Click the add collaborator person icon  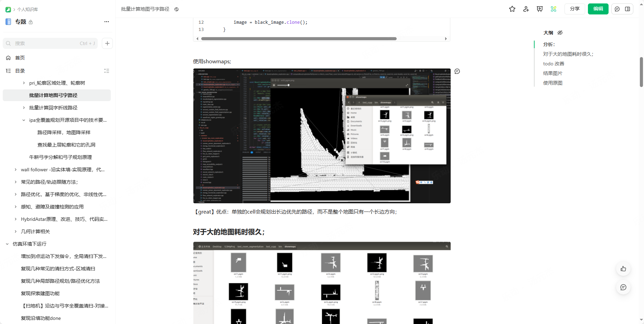tap(526, 9)
